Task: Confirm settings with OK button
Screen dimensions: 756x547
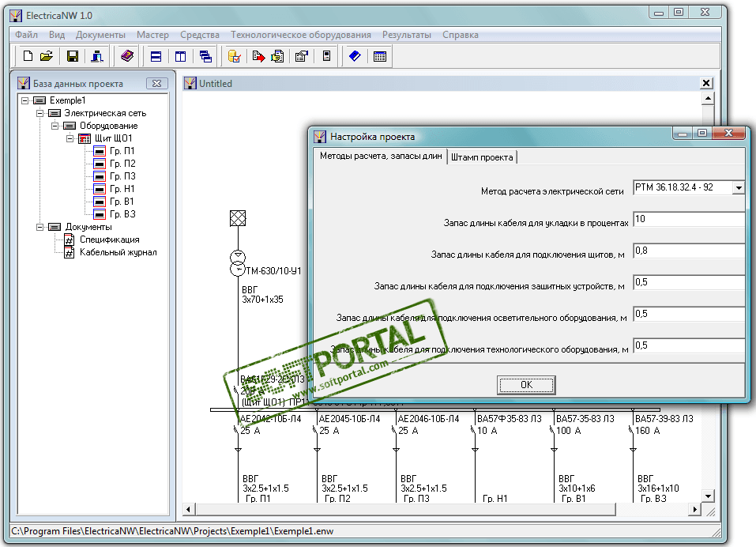Action: pyautogui.click(x=526, y=385)
